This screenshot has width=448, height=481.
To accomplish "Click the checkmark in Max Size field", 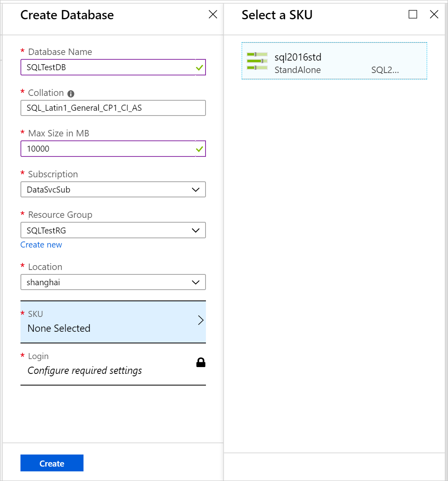I will coord(199,149).
